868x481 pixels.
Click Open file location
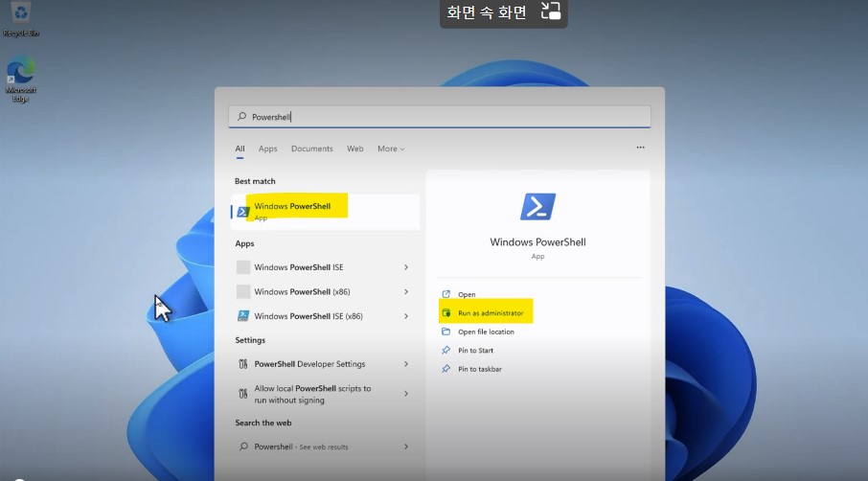tap(486, 332)
